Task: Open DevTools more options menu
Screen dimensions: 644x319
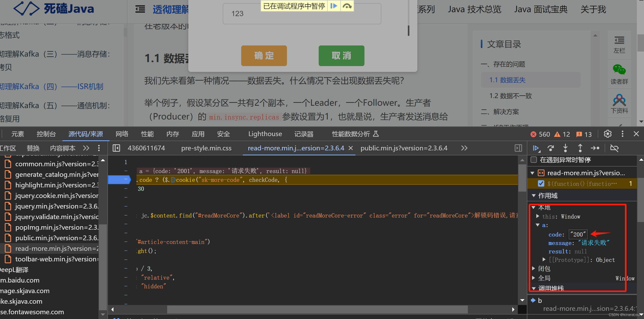Action: click(x=622, y=134)
